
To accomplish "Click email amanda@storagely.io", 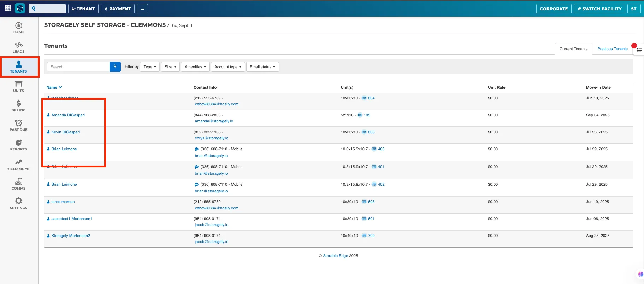I will pyautogui.click(x=214, y=121).
